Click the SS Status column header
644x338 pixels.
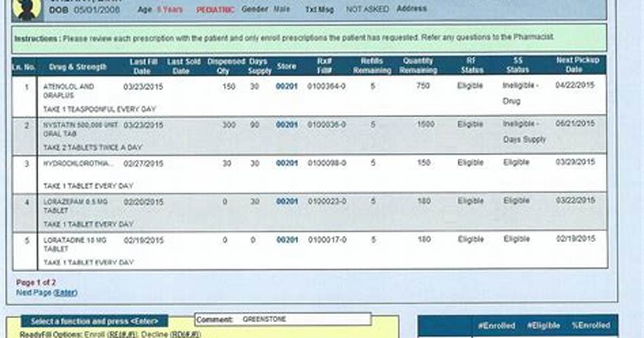click(x=517, y=65)
